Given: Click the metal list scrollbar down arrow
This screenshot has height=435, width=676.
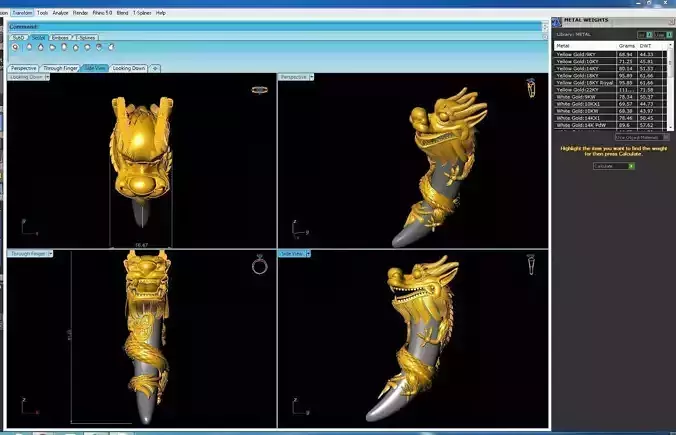Looking at the screenshot, I should coord(670,128).
